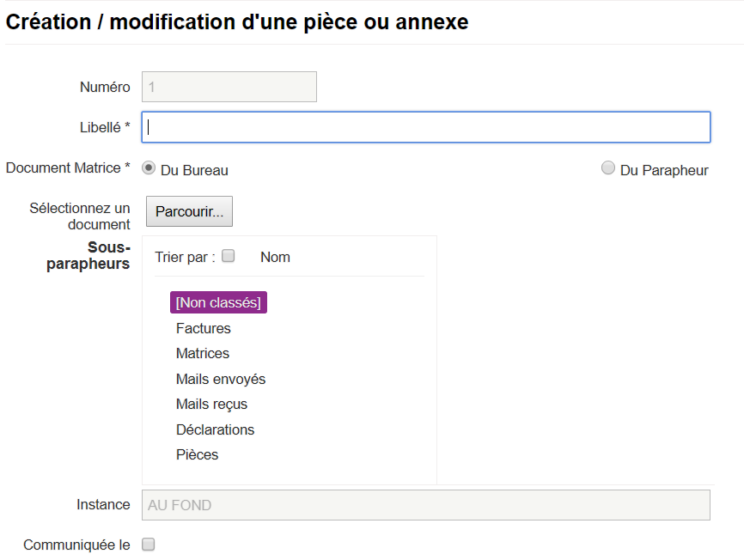The height and width of the screenshot is (560, 744).
Task: Select the Du Parapheur radio button
Action: (x=607, y=167)
